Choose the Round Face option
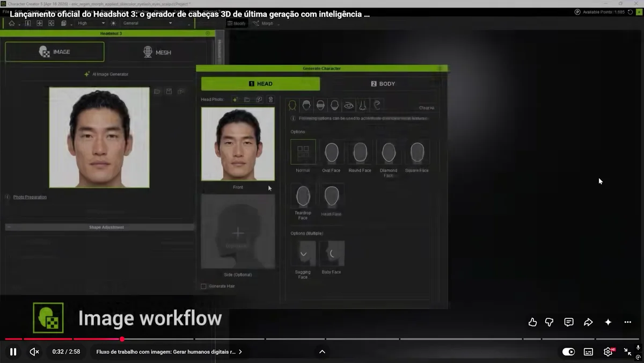Screen dimensions: 644x363 pos(360,152)
